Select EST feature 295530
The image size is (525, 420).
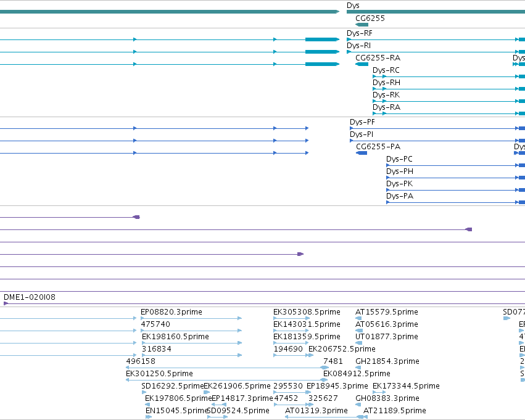[288, 387]
